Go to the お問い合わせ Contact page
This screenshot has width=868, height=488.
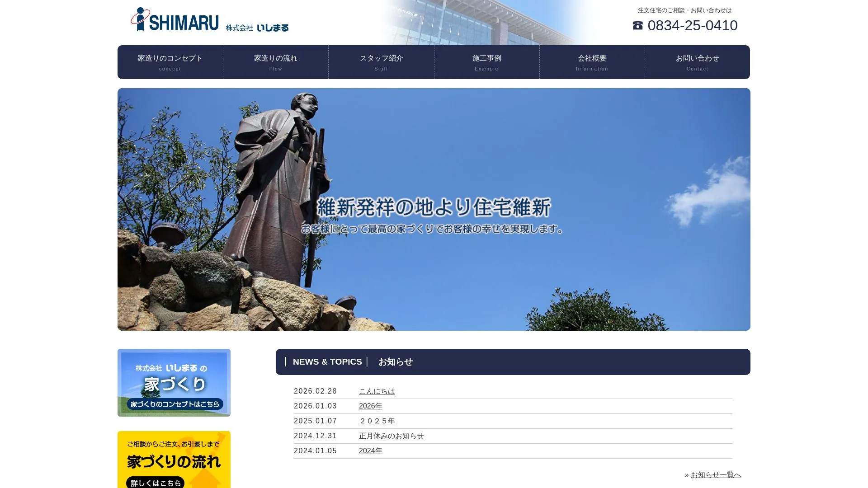tap(698, 62)
